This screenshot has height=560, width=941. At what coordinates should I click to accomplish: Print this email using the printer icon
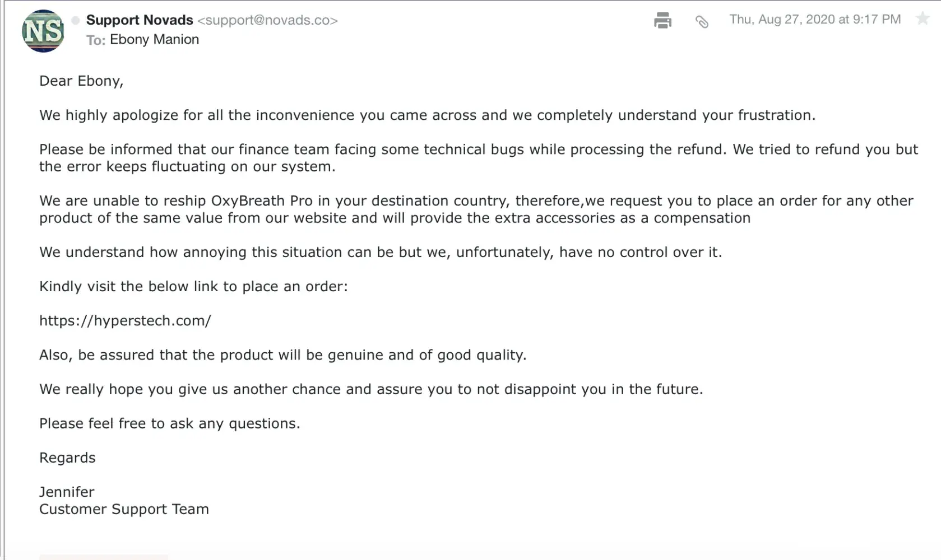[x=662, y=21]
